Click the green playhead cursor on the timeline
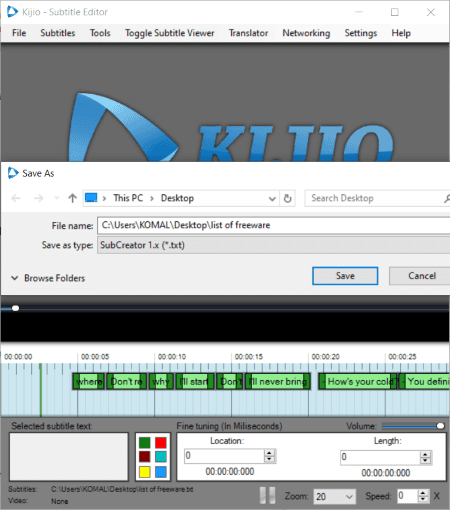450x510 pixels. tap(41, 390)
